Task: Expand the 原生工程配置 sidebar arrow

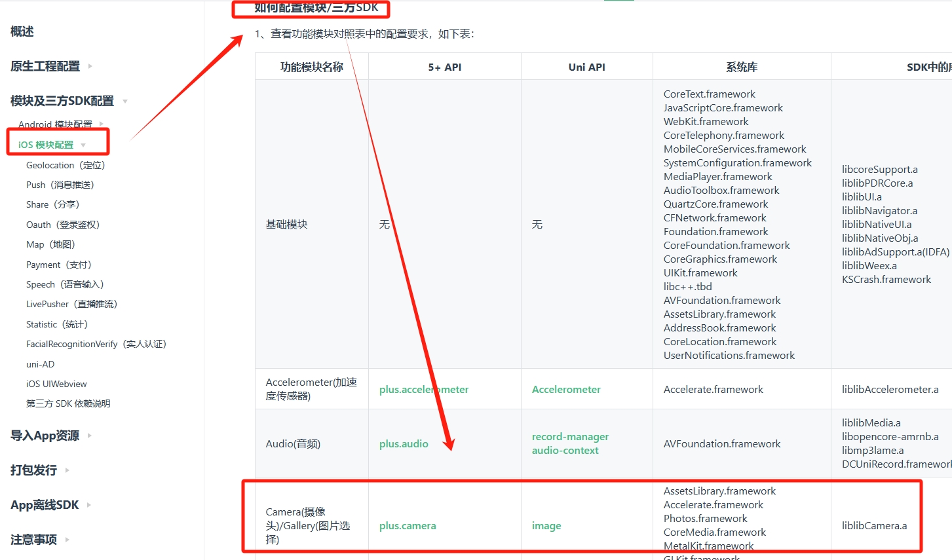Action: (90, 66)
